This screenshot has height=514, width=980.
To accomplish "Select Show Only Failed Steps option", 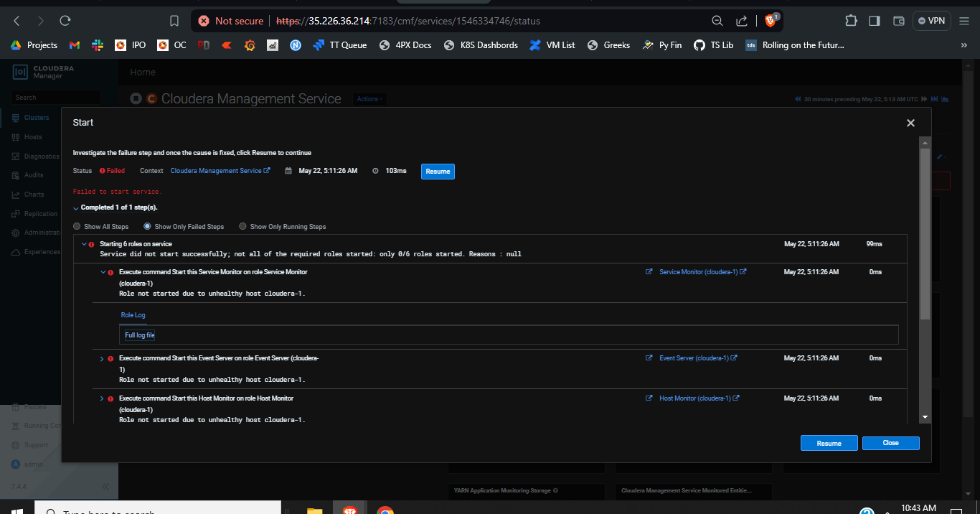I will pyautogui.click(x=148, y=227).
